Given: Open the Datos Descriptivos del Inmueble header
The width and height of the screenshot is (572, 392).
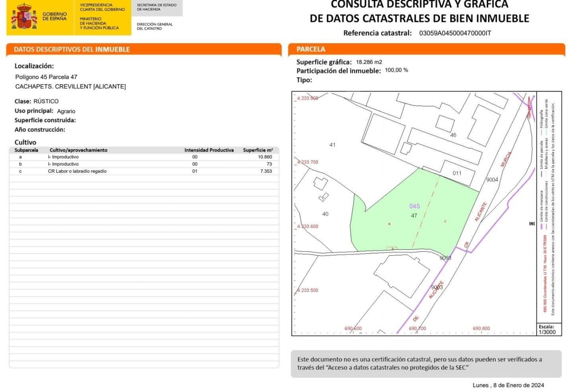Looking at the screenshot, I should pyautogui.click(x=72, y=50).
